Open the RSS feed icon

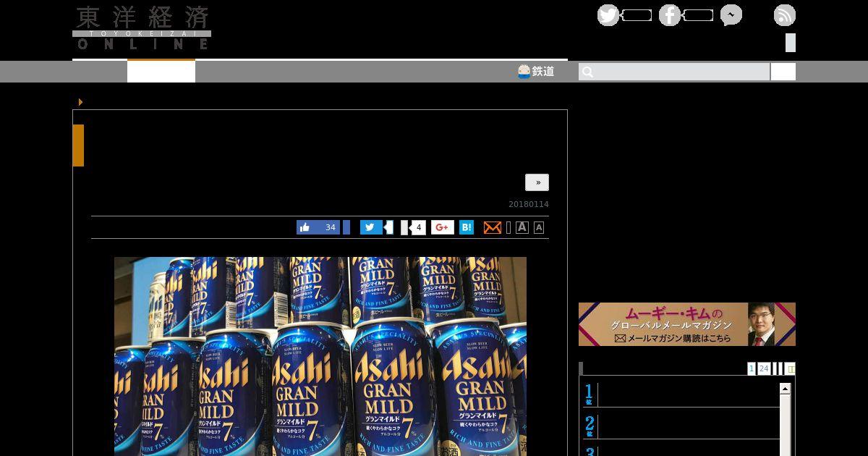coord(785,15)
